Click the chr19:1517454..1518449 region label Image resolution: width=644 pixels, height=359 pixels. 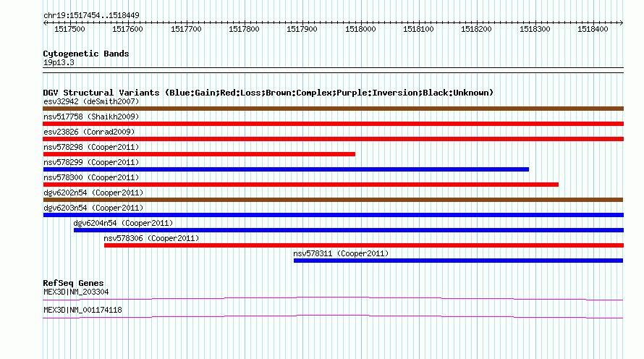coord(91,15)
